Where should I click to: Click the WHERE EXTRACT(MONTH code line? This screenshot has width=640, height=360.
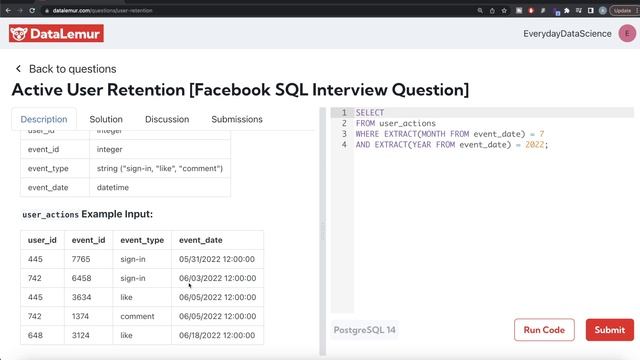coord(450,134)
